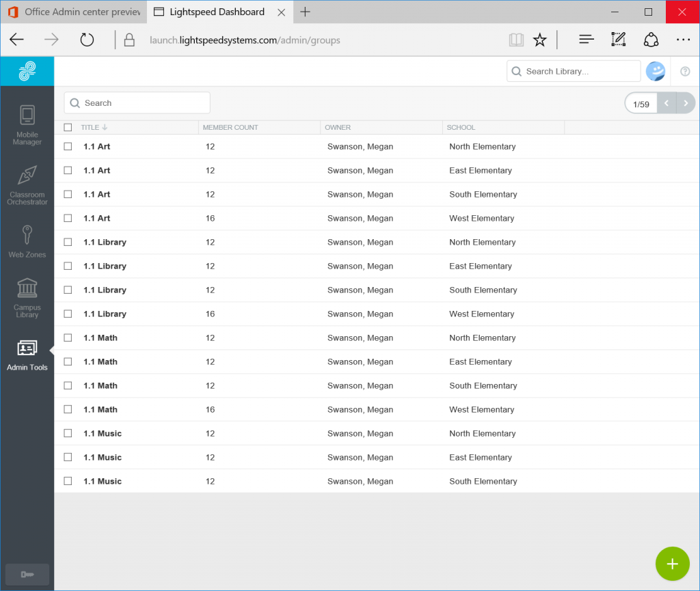700x591 pixels.
Task: Click member count 16 in 1.1 Art row
Action: [211, 219]
